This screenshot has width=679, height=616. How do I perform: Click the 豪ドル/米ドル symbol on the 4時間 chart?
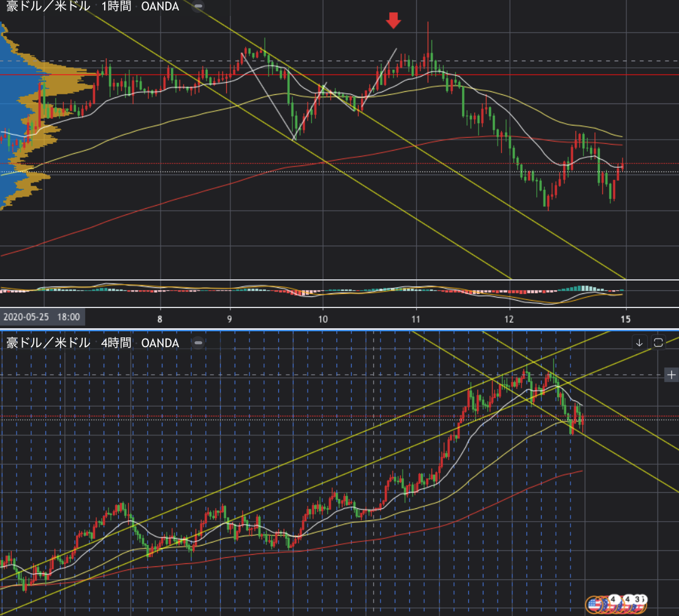(x=48, y=343)
